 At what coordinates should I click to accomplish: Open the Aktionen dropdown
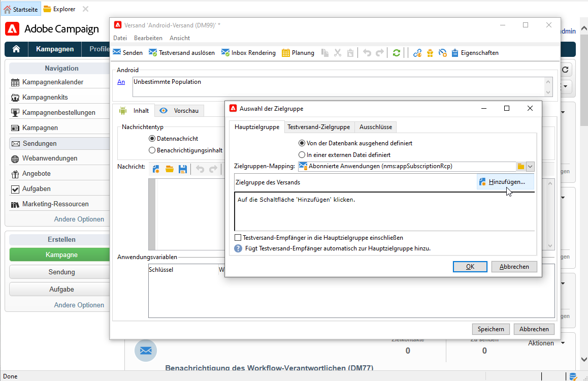click(x=546, y=343)
